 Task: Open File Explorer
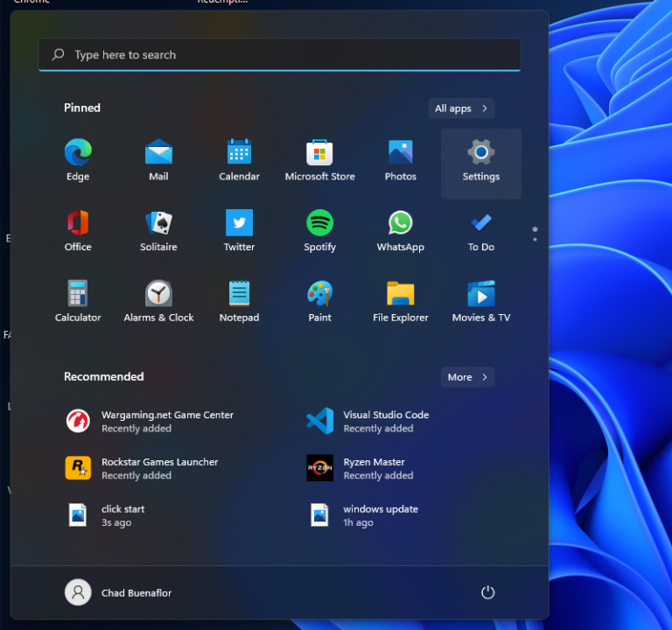point(400,301)
